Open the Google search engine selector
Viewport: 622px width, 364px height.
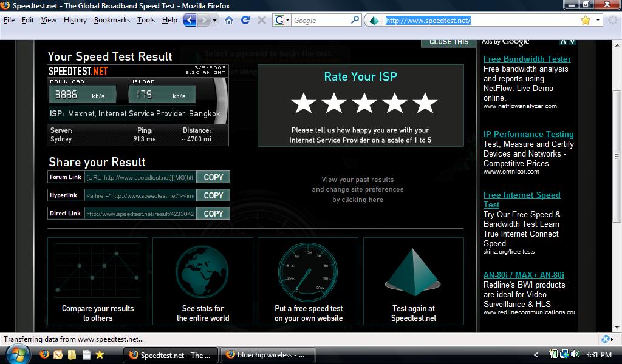pos(282,20)
